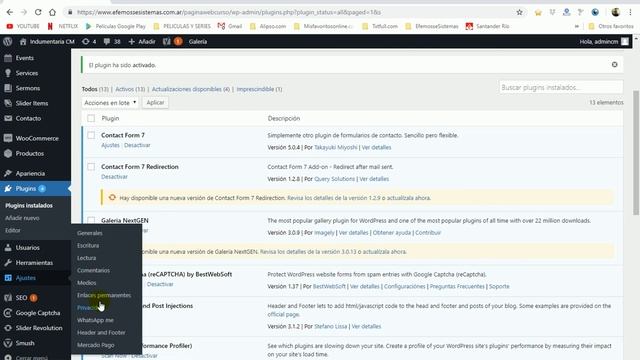Open browser home page icon
The width and height of the screenshot is (640, 360).
pos(52,12)
